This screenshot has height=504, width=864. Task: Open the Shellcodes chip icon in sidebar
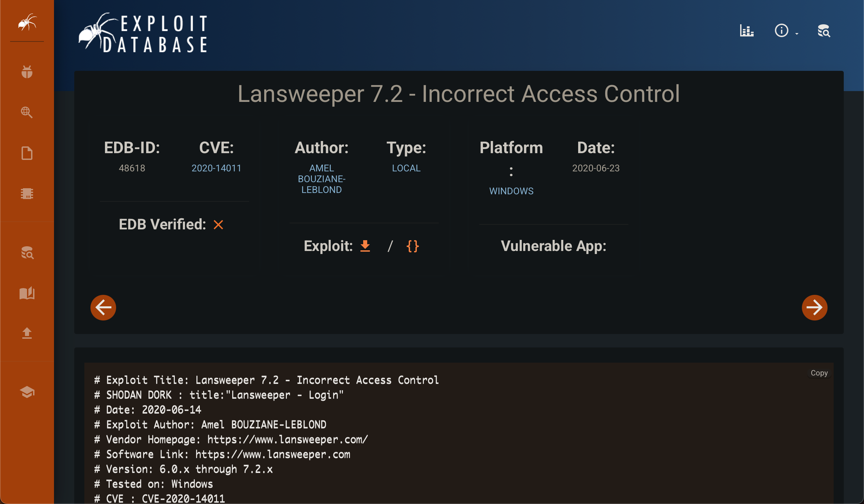click(27, 194)
